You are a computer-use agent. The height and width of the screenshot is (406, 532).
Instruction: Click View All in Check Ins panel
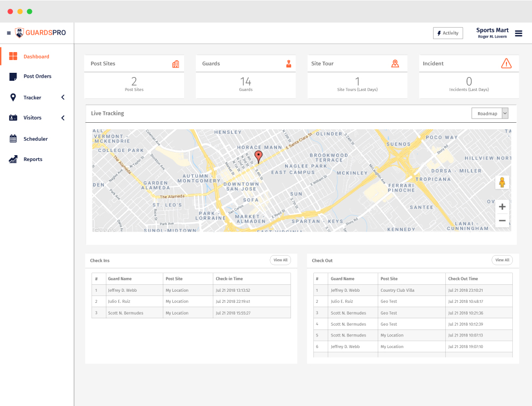[x=280, y=260]
